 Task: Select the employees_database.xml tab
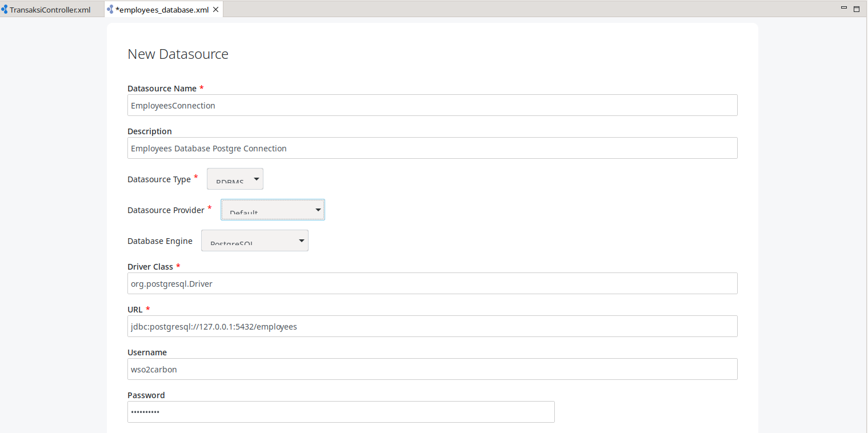click(x=160, y=9)
